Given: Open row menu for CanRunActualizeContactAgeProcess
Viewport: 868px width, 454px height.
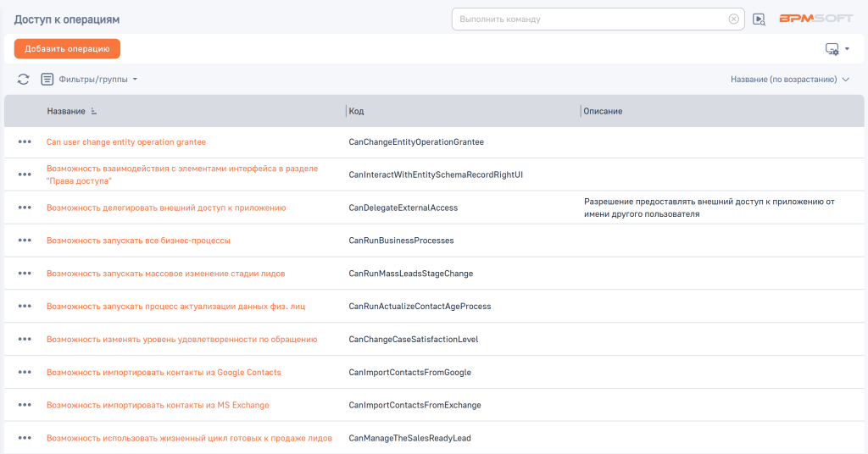Looking at the screenshot, I should click(25, 306).
